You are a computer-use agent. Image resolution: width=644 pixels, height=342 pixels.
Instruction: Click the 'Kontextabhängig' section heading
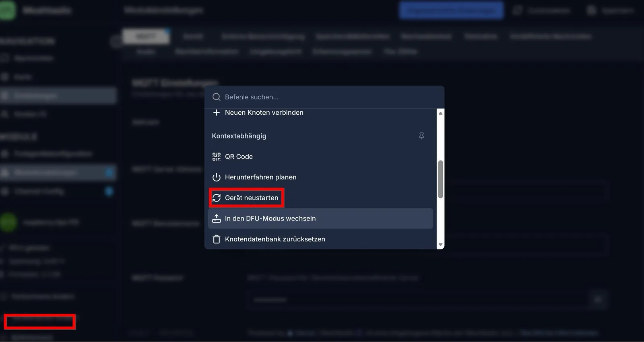(x=239, y=136)
